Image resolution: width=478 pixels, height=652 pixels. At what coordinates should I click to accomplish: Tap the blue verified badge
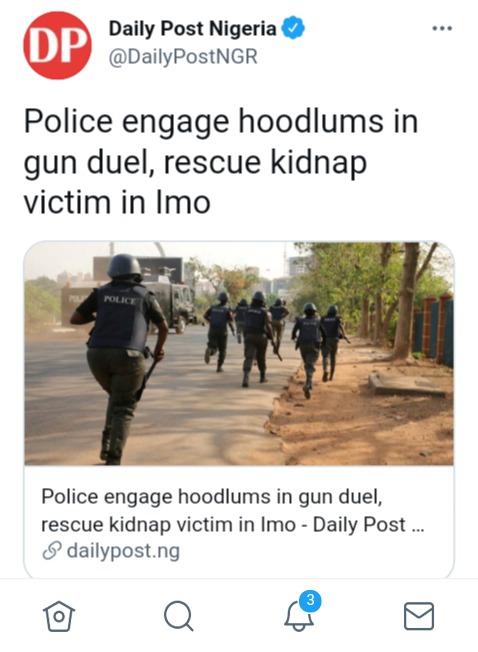293,28
